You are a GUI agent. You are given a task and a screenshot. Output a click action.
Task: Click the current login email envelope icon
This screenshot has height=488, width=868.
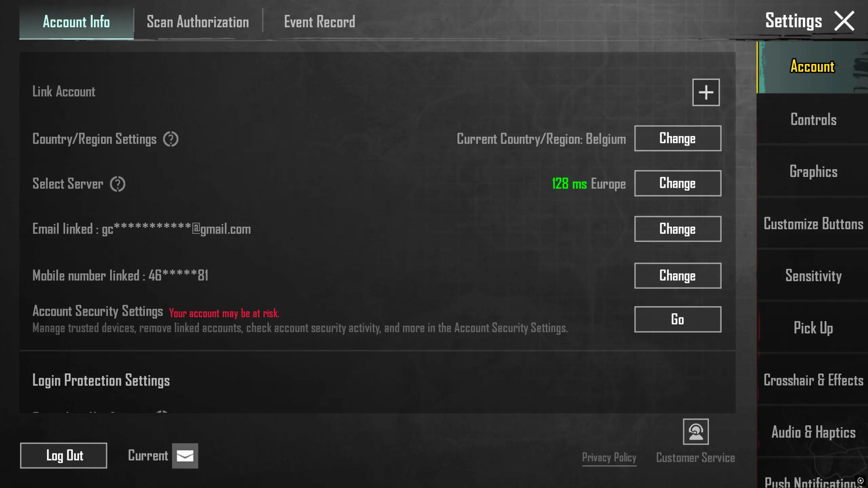(x=185, y=455)
